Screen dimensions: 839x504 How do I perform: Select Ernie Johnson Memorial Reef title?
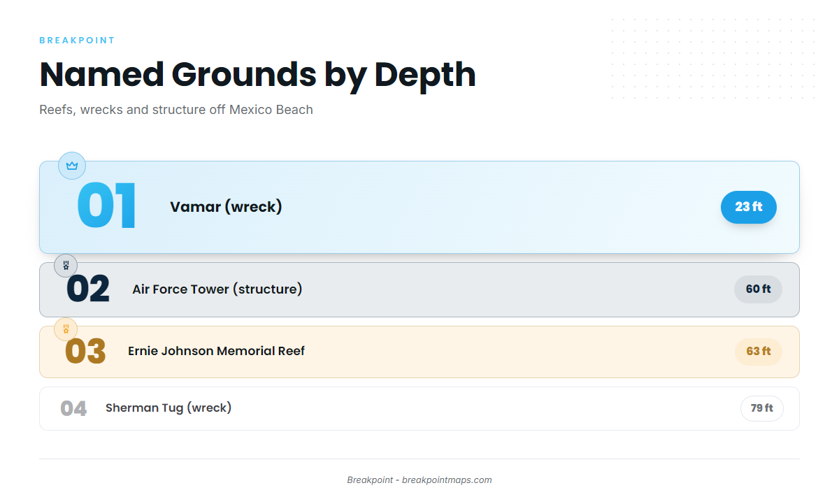pyautogui.click(x=217, y=351)
